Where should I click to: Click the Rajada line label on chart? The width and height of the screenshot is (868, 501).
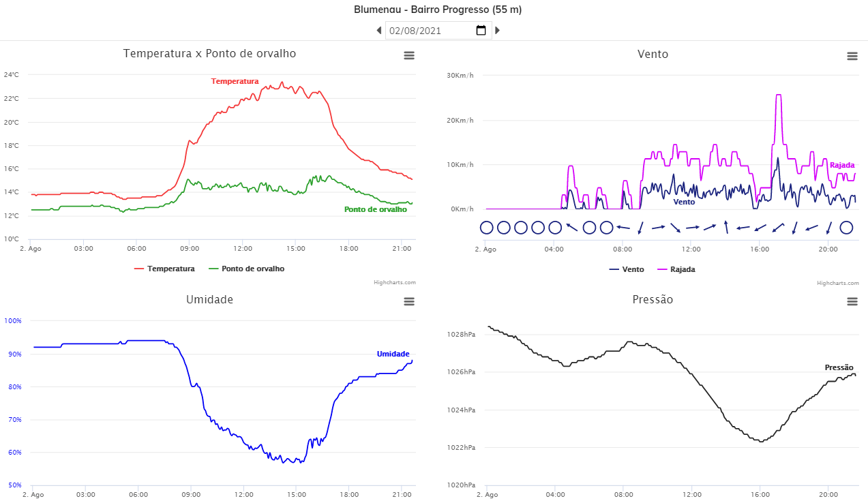(x=841, y=165)
